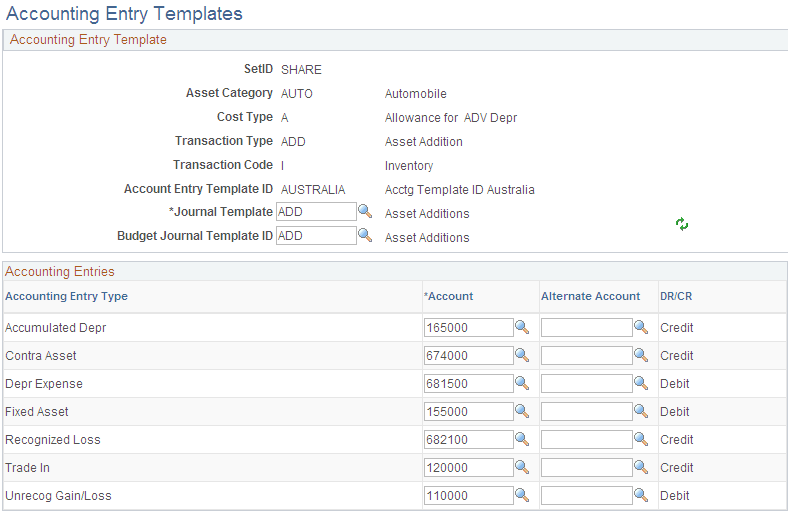Select the Contra Asset entry type text
The image size is (788, 511).
pos(41,356)
